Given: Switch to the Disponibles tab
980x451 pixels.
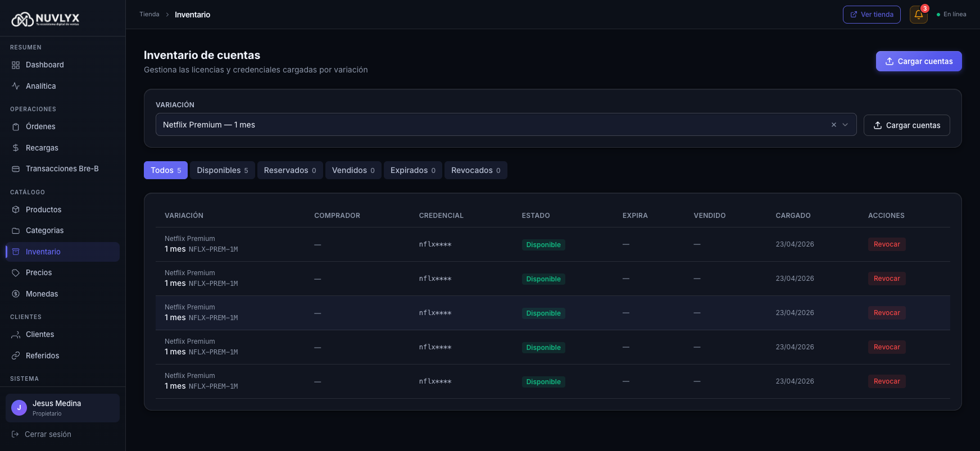Looking at the screenshot, I should tap(223, 170).
